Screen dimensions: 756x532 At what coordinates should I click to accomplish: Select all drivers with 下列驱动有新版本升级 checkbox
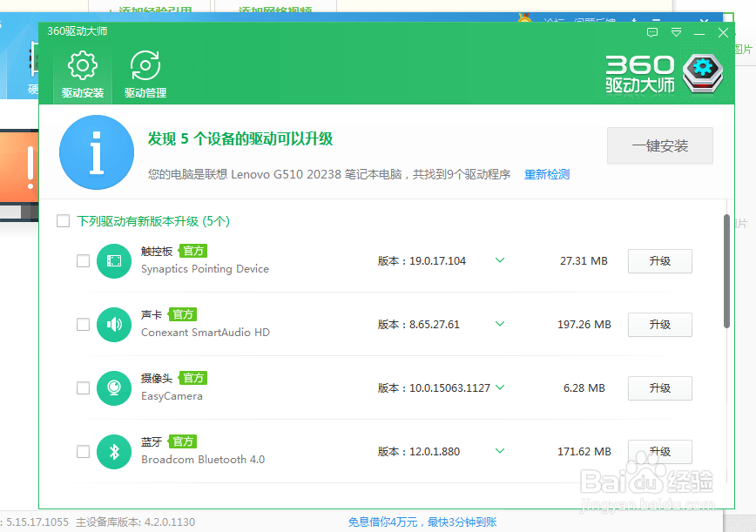tap(64, 221)
